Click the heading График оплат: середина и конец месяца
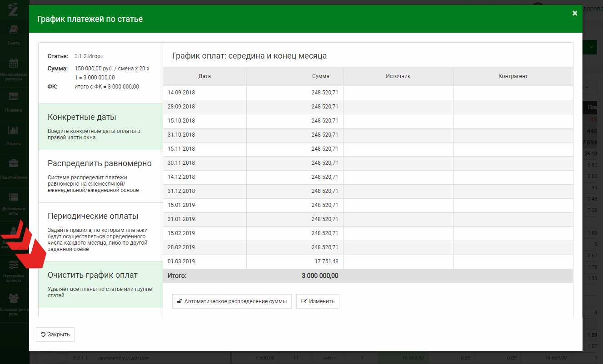 [x=249, y=56]
